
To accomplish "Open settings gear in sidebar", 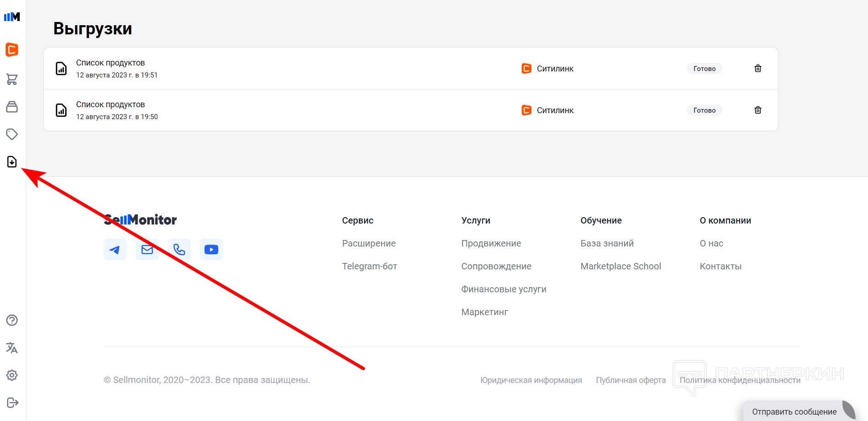I will (x=12, y=375).
